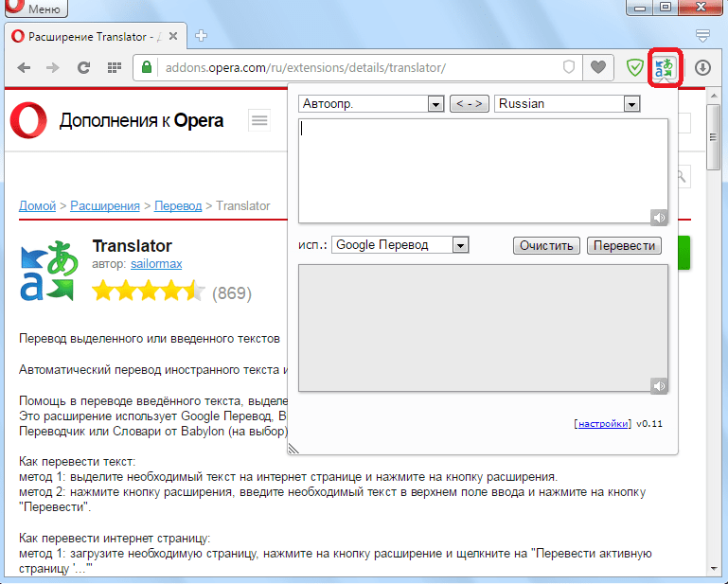
Task: Open the downloads arrow icon
Action: 702,67
